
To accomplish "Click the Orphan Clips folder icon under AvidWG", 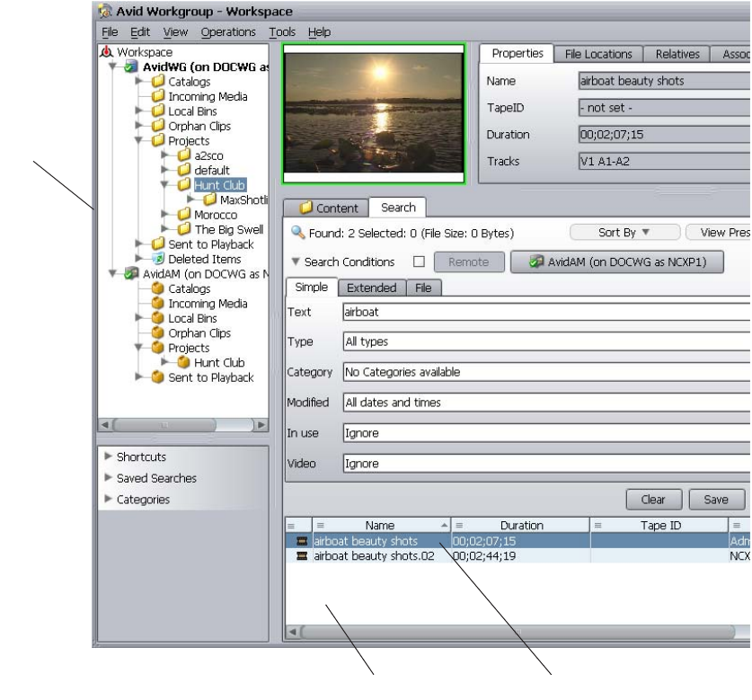I will click(x=158, y=126).
